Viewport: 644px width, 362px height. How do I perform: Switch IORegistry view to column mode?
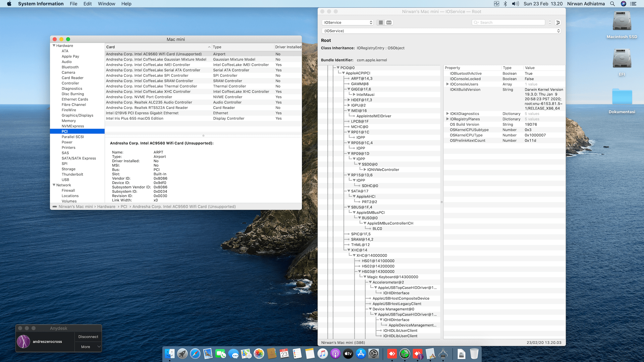[x=389, y=22]
